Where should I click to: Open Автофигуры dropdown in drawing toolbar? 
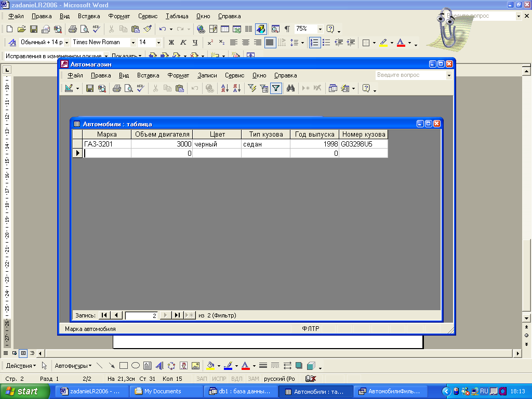pyautogui.click(x=73, y=366)
